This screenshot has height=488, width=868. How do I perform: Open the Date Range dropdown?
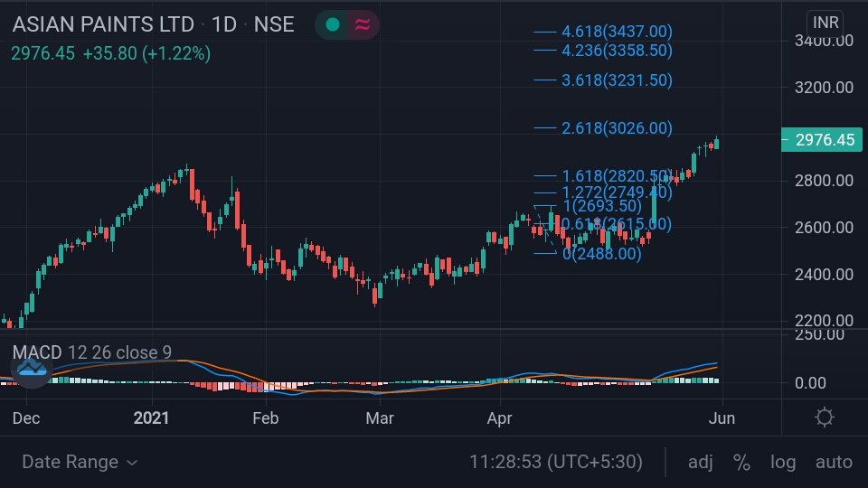coord(80,462)
